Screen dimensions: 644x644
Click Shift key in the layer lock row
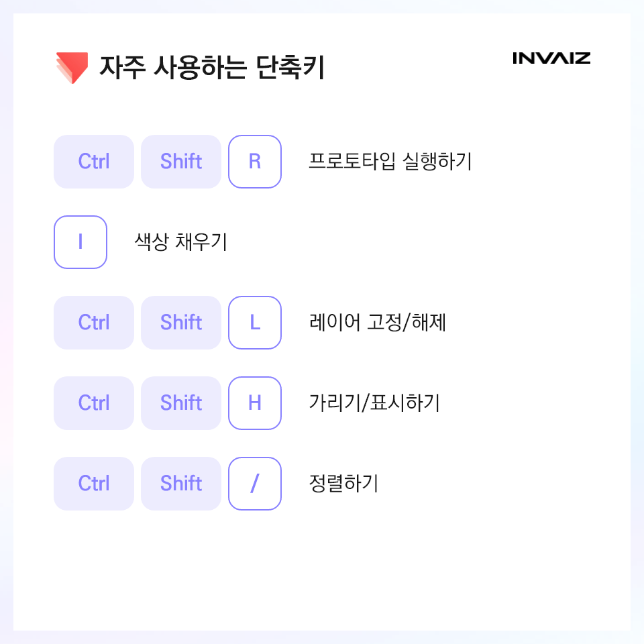181,323
